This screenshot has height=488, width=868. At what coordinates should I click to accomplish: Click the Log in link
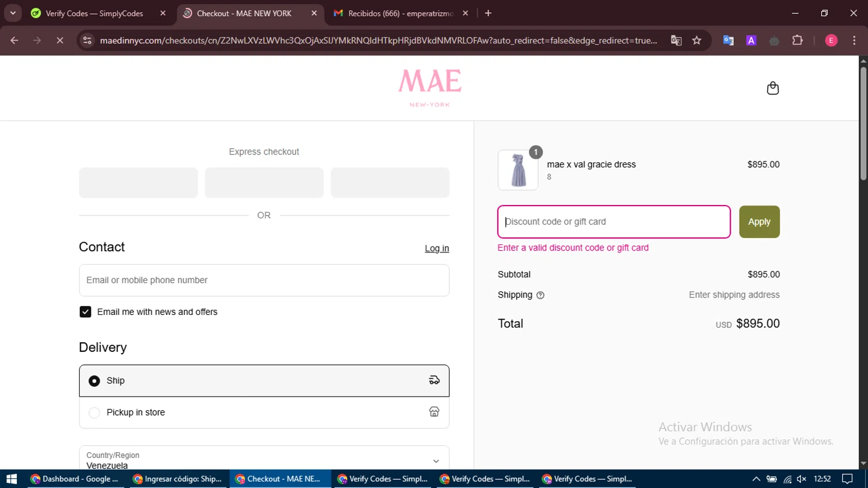pyautogui.click(x=437, y=248)
